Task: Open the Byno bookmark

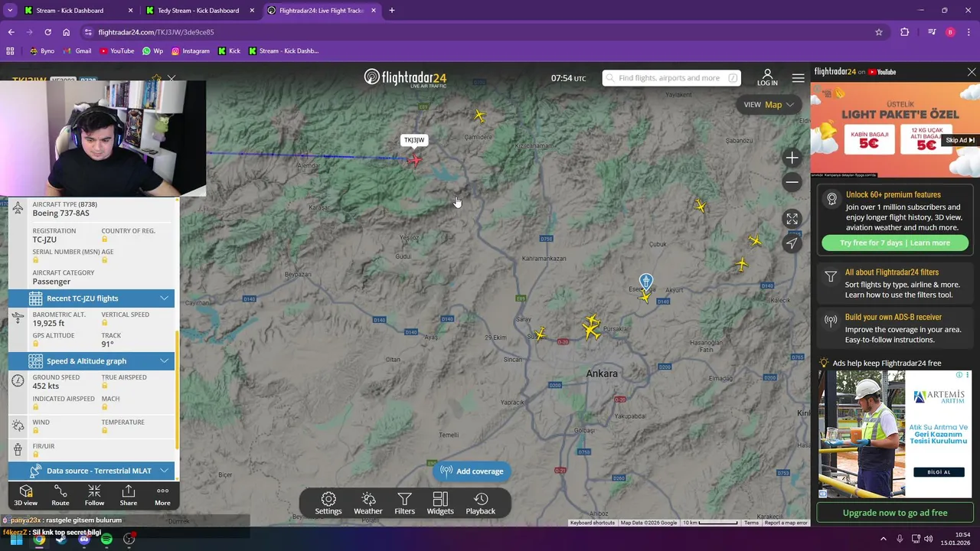Action: pyautogui.click(x=42, y=51)
